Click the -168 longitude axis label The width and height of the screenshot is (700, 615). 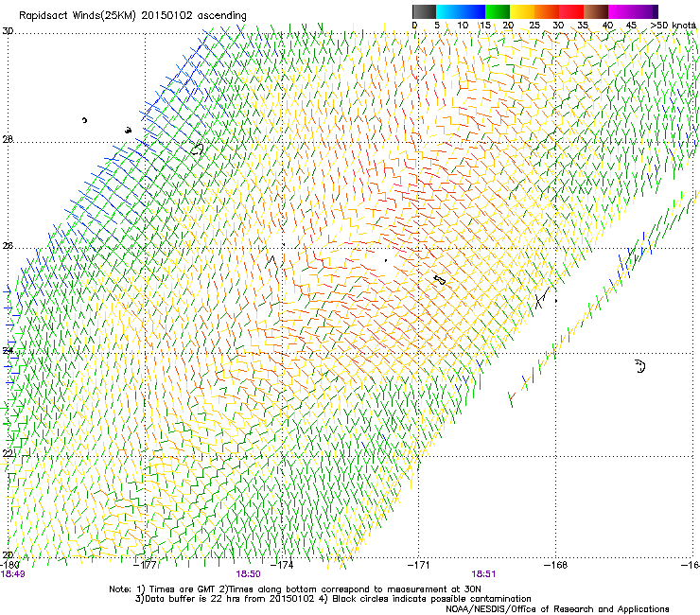click(556, 565)
